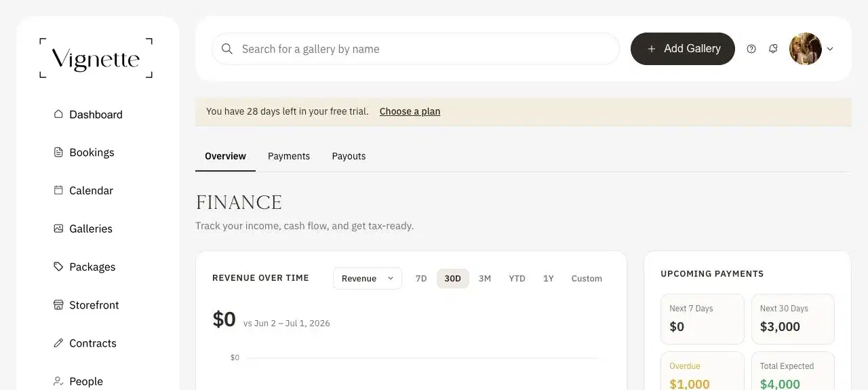
Task: Open Packages section
Action: click(x=92, y=267)
